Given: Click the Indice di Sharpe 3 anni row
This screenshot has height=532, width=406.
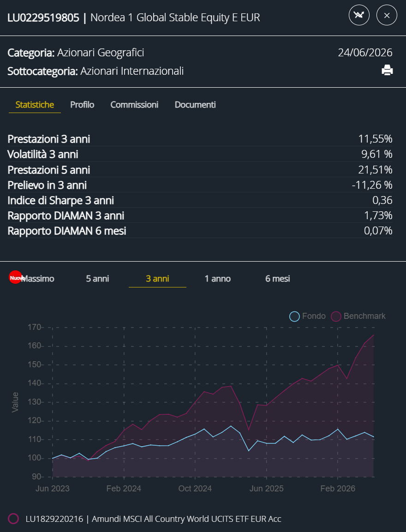Looking at the screenshot, I should (200, 200).
